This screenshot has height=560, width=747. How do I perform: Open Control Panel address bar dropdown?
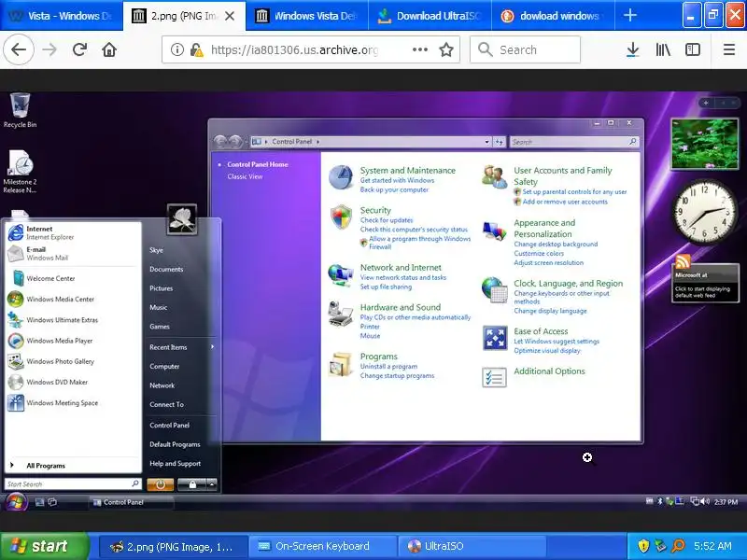tap(486, 142)
